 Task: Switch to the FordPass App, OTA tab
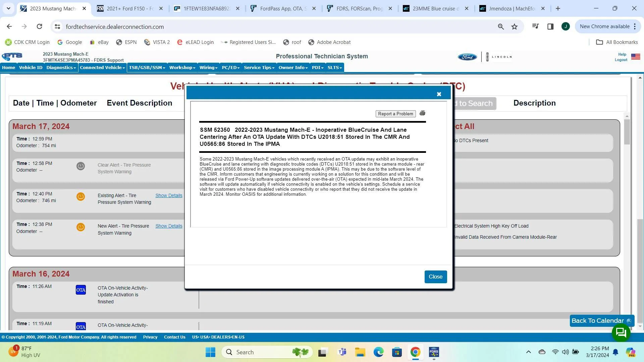pyautogui.click(x=283, y=9)
